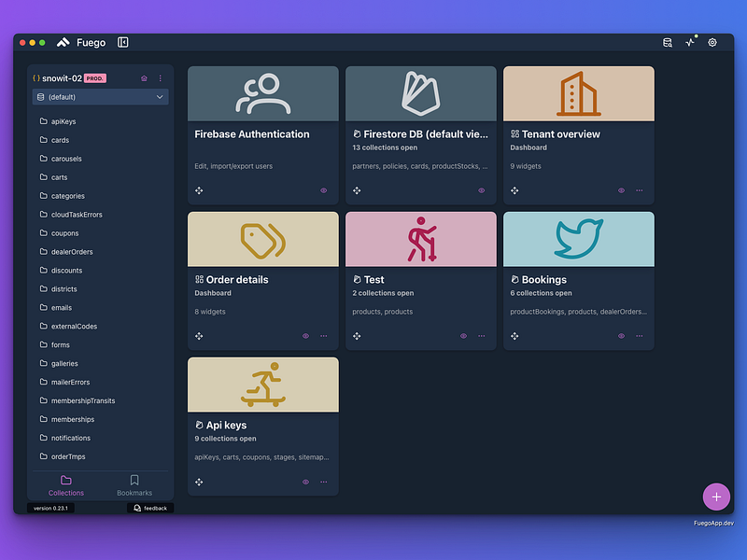The height and width of the screenshot is (560, 747).
Task: Toggle the sidebar panel icon beside Fuego
Action: [x=123, y=42]
